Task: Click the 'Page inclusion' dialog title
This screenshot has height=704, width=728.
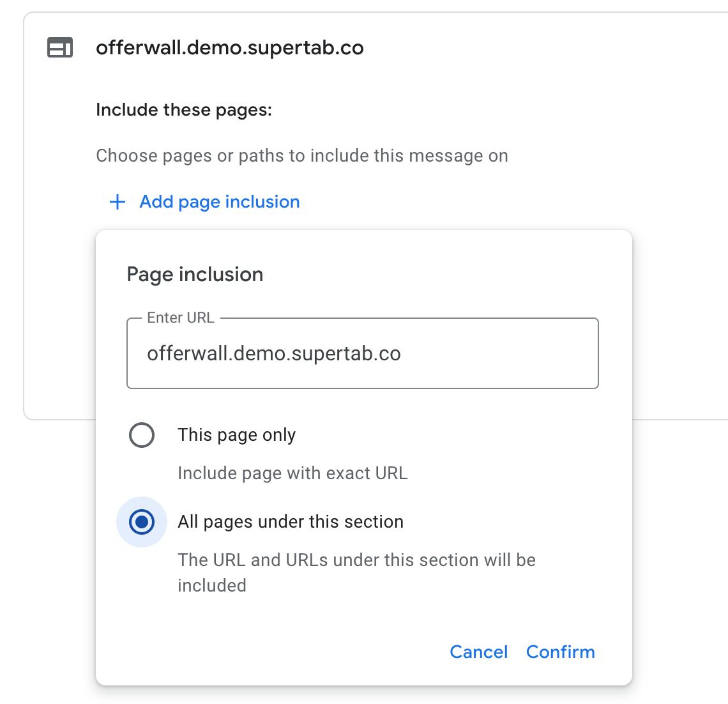Action: pos(195,275)
